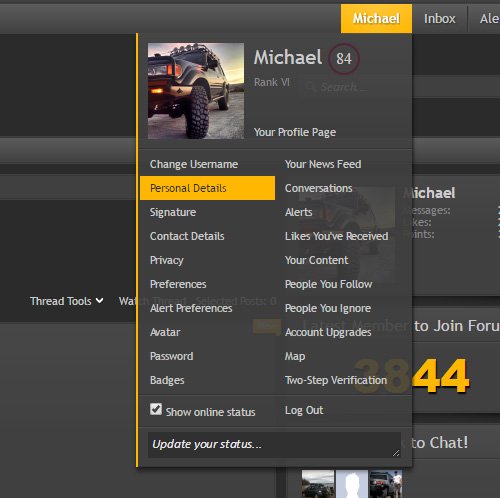Click the 84 points badge circle
The image size is (500, 498).
(344, 59)
